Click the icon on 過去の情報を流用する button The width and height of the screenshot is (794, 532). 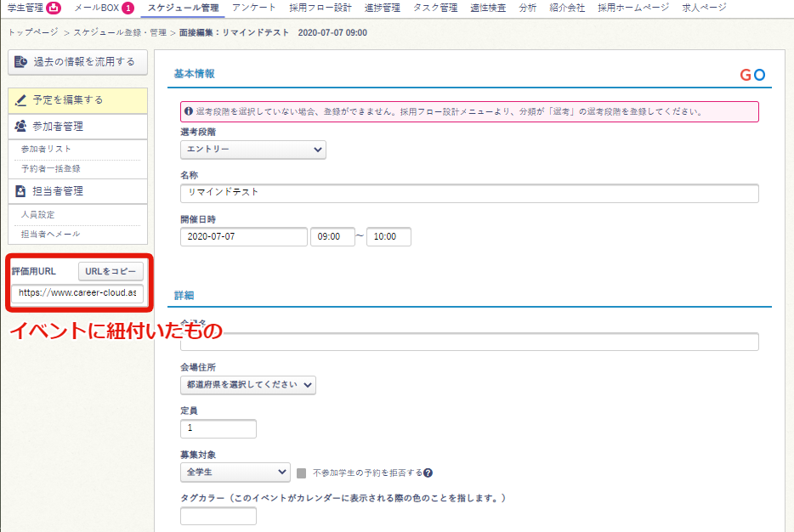click(x=21, y=61)
